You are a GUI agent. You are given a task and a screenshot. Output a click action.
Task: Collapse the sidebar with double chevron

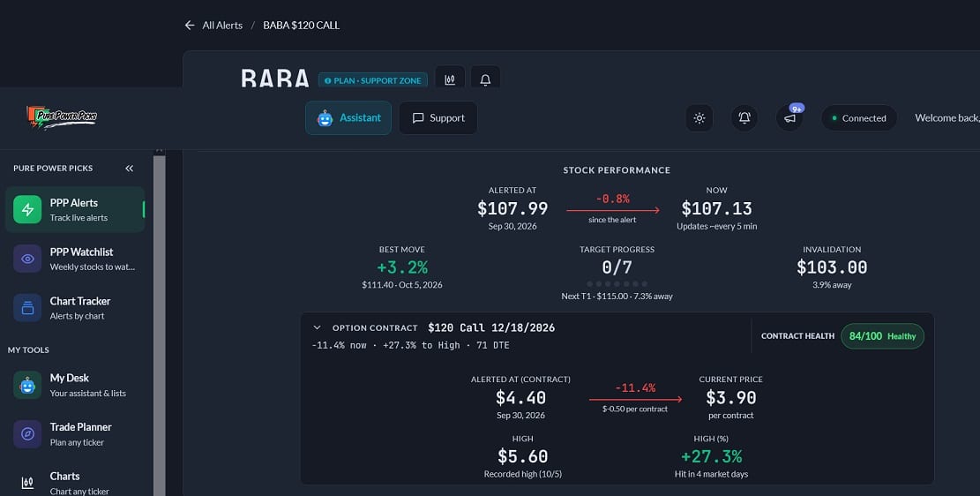coord(129,169)
